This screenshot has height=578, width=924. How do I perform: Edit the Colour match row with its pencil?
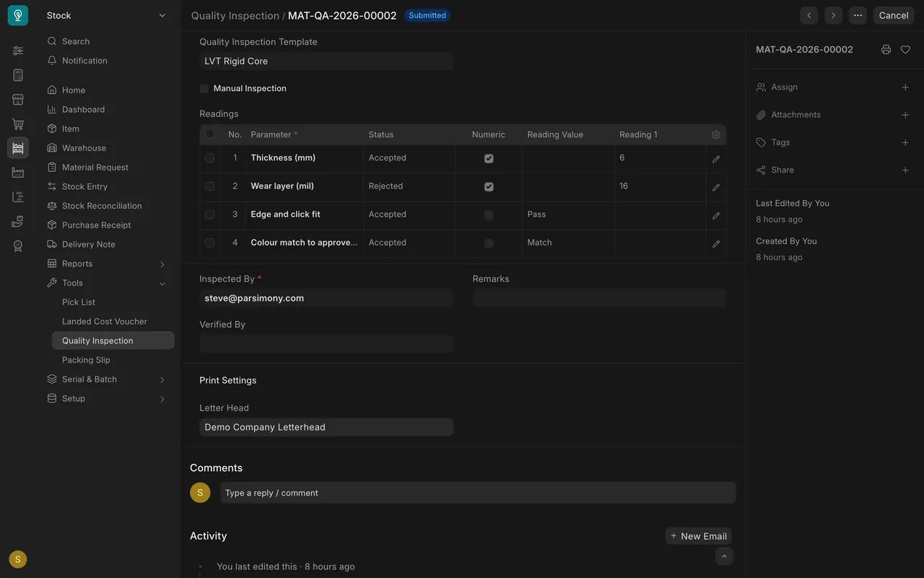(x=716, y=244)
